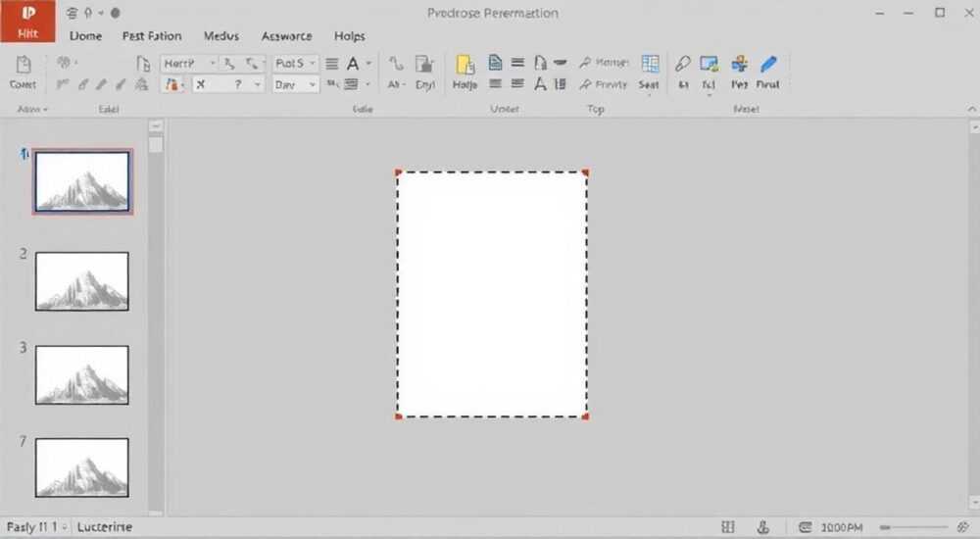Click the Enyl clipboard icon
980x539 pixels.
(424, 64)
